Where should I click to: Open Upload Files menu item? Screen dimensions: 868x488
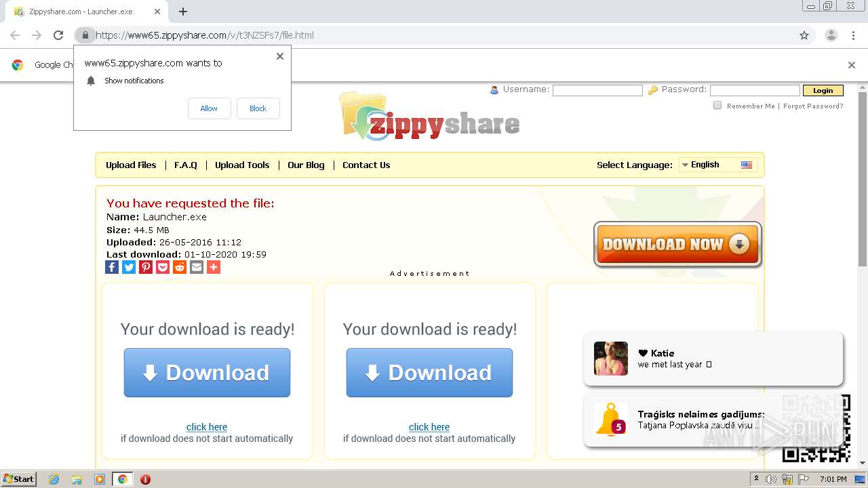pyautogui.click(x=131, y=165)
